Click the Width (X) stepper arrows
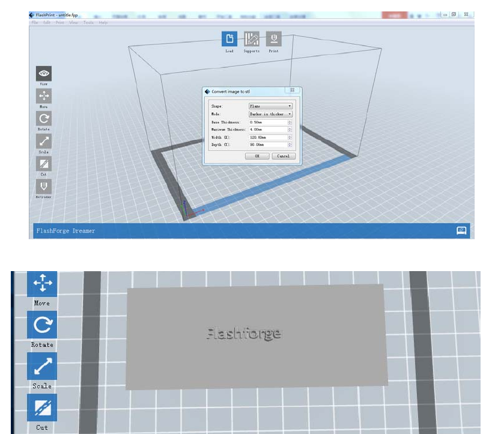This screenshot has width=504, height=434. point(290,138)
